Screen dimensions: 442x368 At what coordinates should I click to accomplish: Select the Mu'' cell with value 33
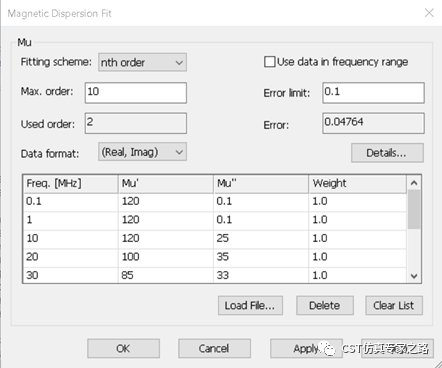point(261,275)
